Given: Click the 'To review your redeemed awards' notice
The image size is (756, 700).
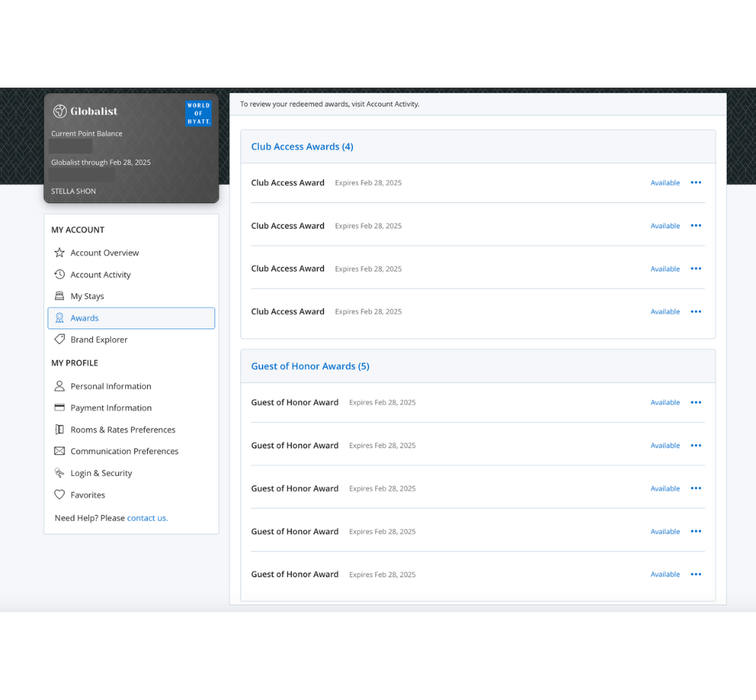Looking at the screenshot, I should coord(330,104).
